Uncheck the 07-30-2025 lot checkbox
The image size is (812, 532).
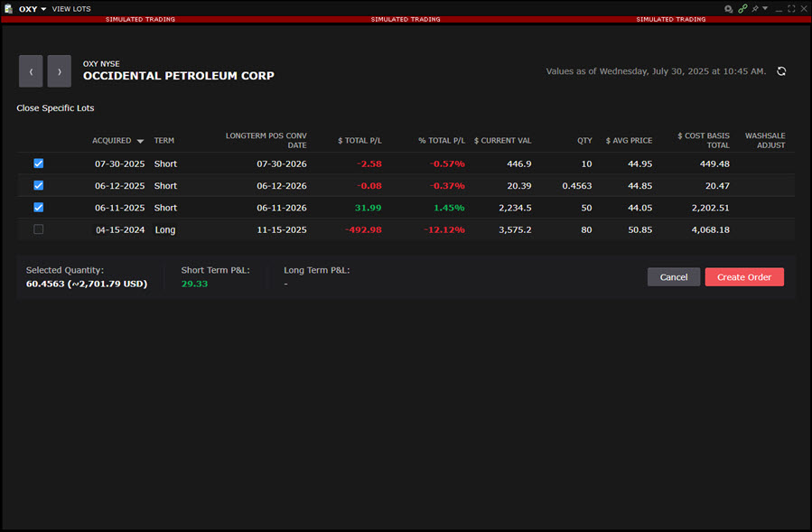tap(38, 163)
